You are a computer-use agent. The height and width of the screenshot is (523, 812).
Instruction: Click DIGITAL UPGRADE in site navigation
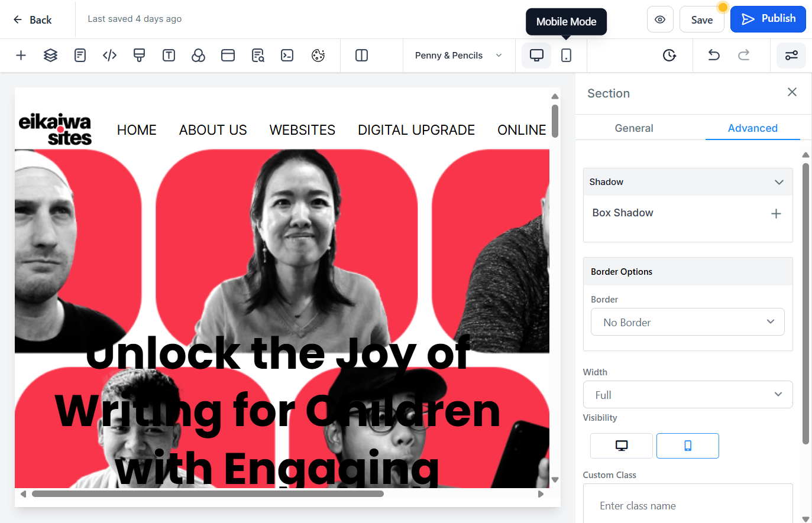click(x=416, y=130)
